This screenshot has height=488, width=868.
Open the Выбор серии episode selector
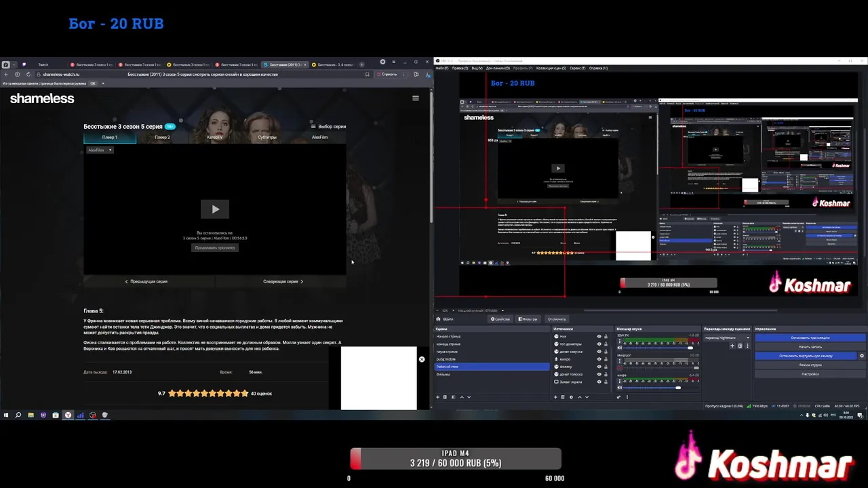(x=328, y=127)
